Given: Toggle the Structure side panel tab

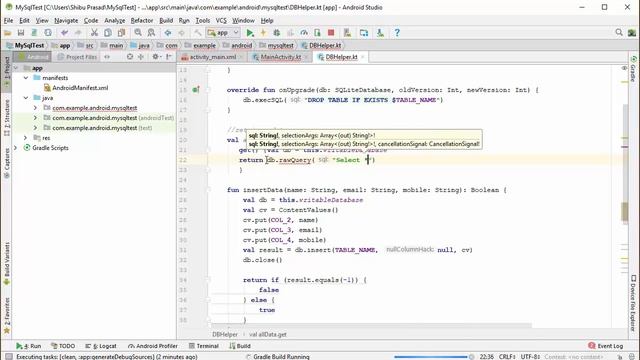Looking at the screenshot, I should click(x=7, y=118).
